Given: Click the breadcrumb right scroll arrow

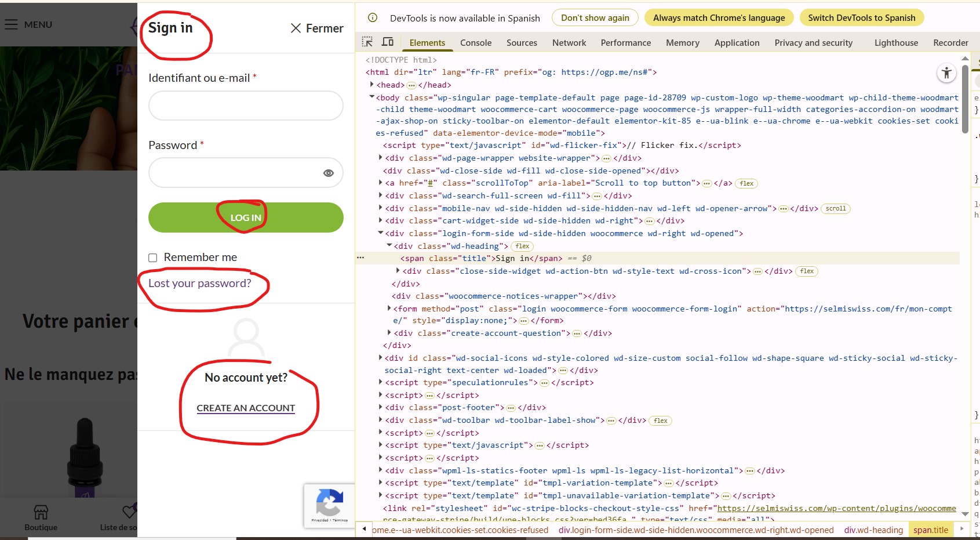Looking at the screenshot, I should (961, 529).
